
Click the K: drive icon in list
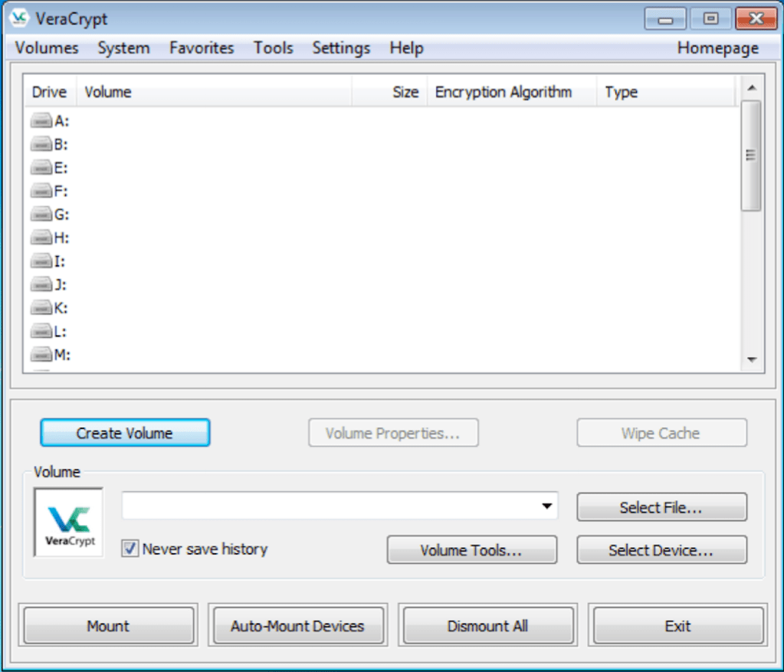click(x=41, y=308)
